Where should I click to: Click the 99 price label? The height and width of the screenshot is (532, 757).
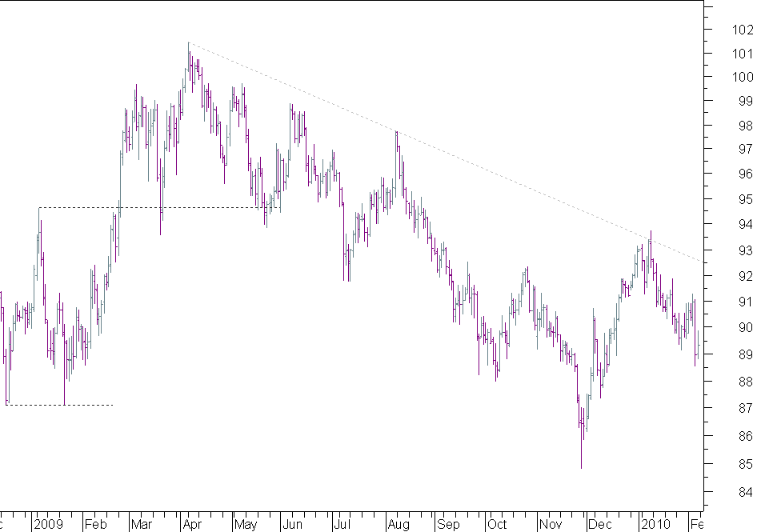[746, 101]
